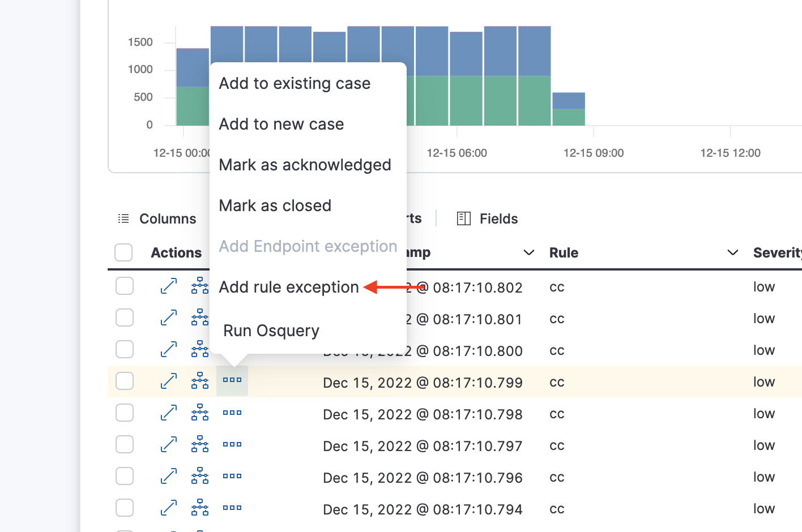Choose Add rule exception from menu
This screenshot has width=802, height=532.
pos(289,288)
